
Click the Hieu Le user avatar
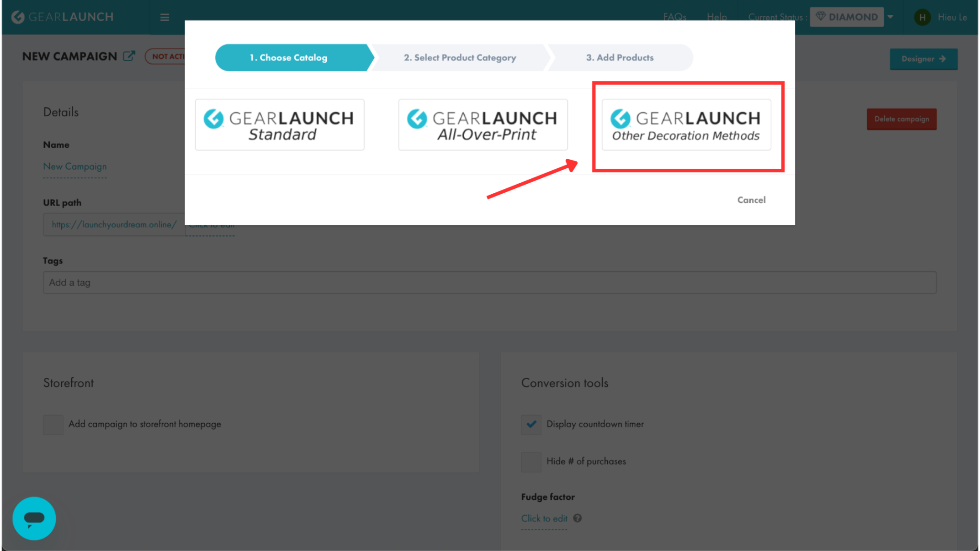[x=922, y=18]
